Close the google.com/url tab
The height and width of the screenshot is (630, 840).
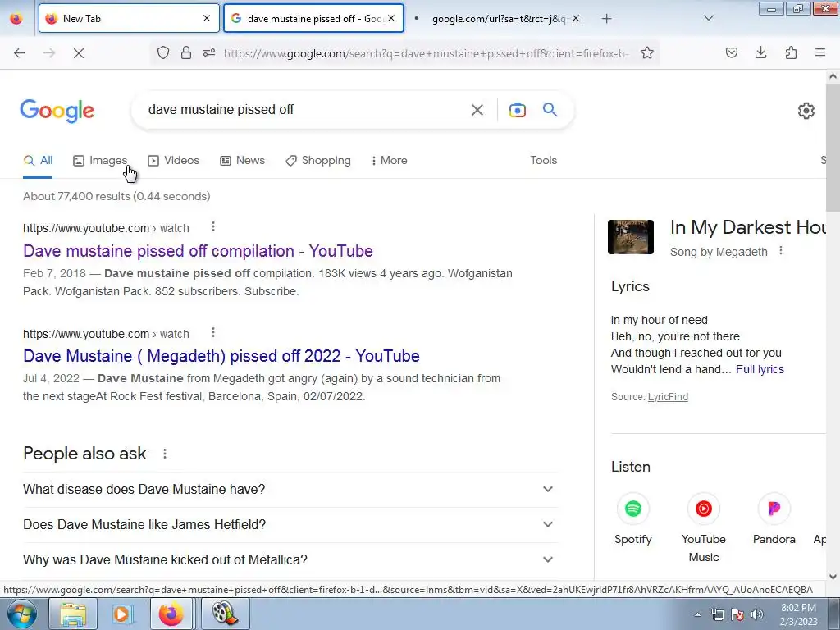(x=575, y=18)
